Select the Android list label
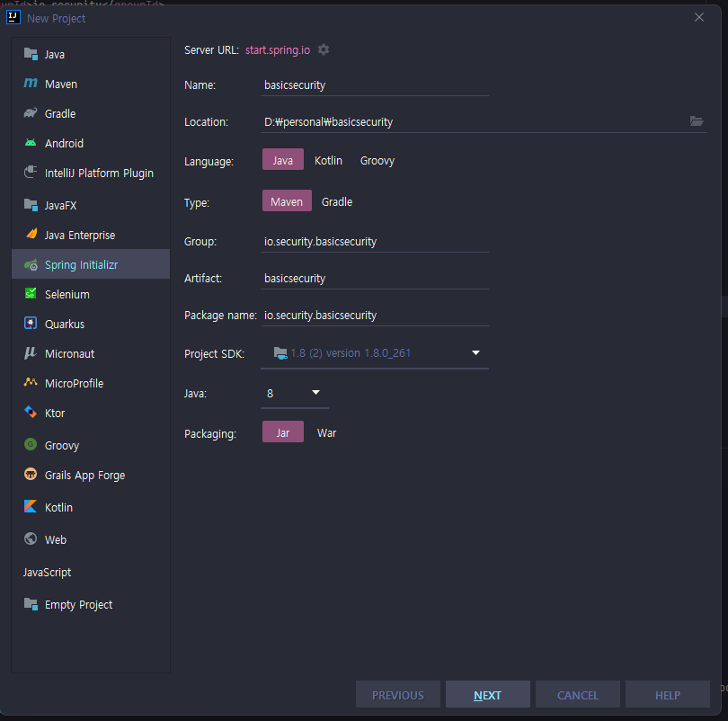This screenshot has height=721, width=728. pos(64,144)
